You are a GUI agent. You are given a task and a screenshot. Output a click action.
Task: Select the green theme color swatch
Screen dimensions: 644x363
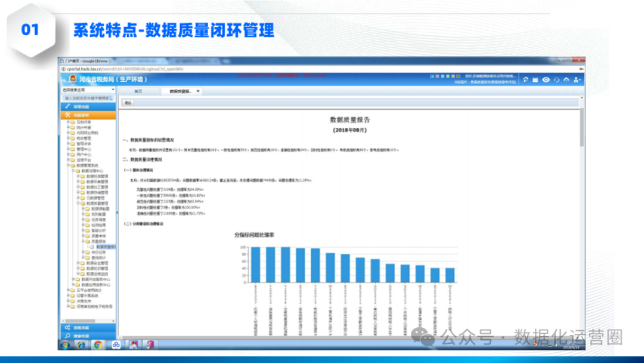(448, 76)
